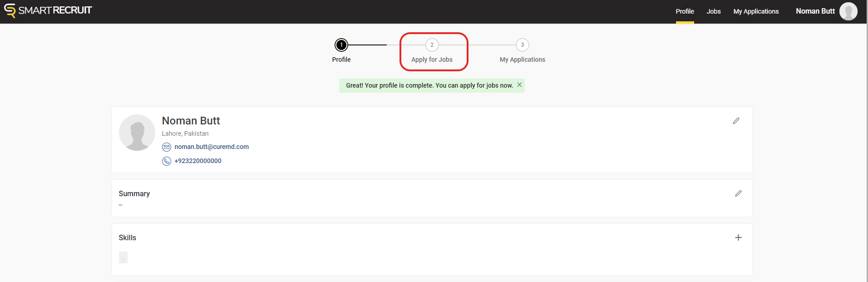The image size is (868, 282).
Task: Click the +923220000000 phone number link
Action: (x=198, y=161)
